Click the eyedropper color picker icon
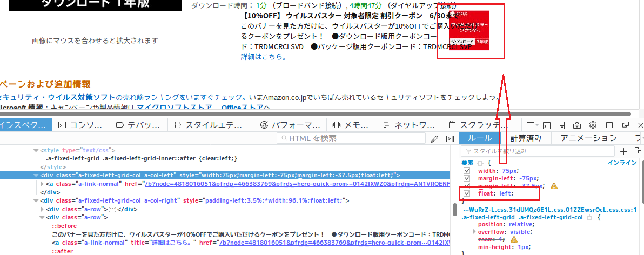 click(x=434, y=139)
